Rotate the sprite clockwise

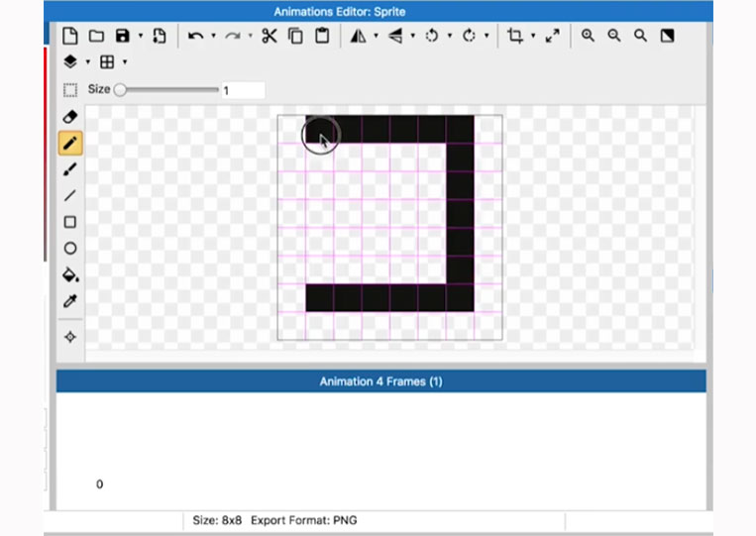tap(469, 36)
